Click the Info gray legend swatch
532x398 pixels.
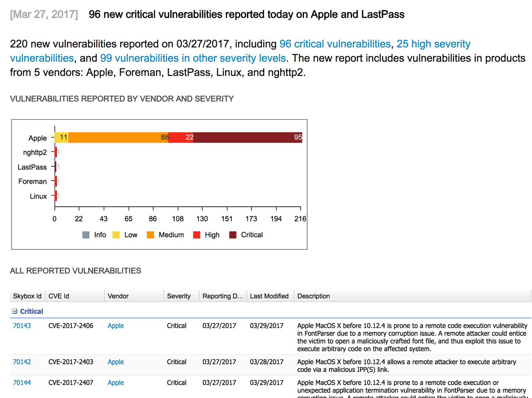[x=86, y=235]
